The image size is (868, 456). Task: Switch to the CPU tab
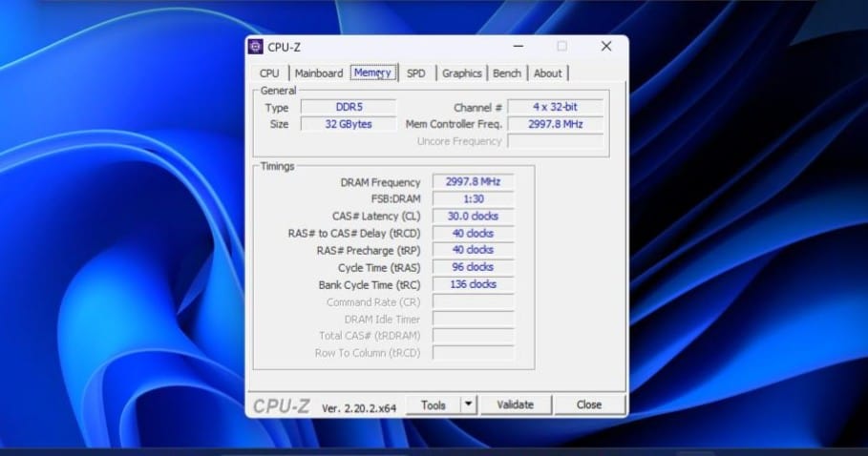tap(269, 73)
